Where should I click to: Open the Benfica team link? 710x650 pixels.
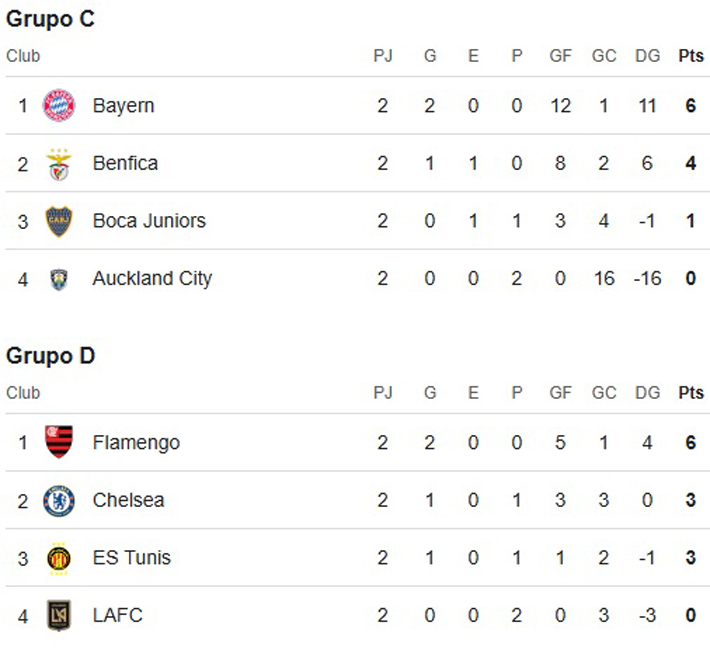[125, 163]
